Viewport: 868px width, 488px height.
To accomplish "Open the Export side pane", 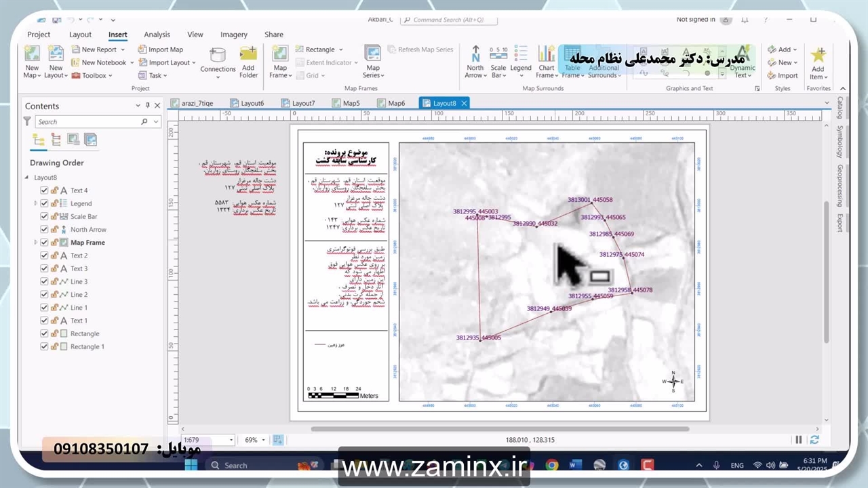I will tap(840, 223).
